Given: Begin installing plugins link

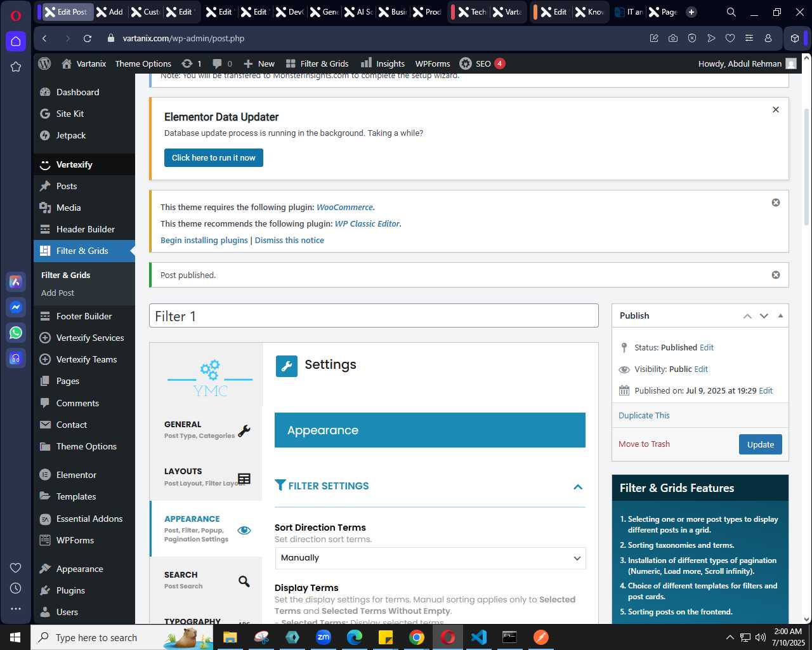Looking at the screenshot, I should point(204,240).
